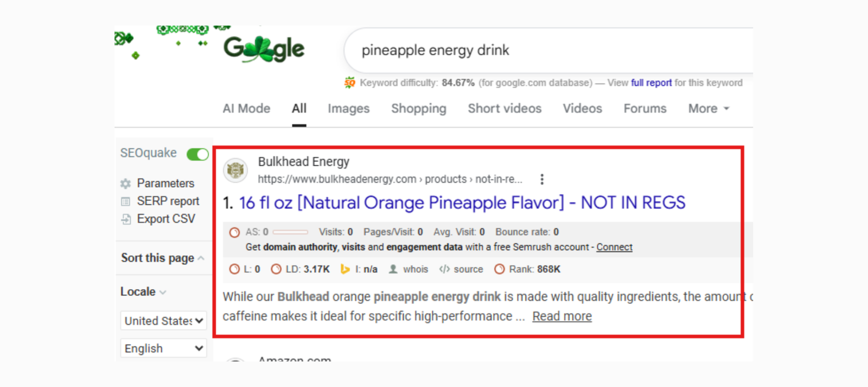Click the SERP report icon
Viewport: 868px width, 387px height.
coord(126,201)
